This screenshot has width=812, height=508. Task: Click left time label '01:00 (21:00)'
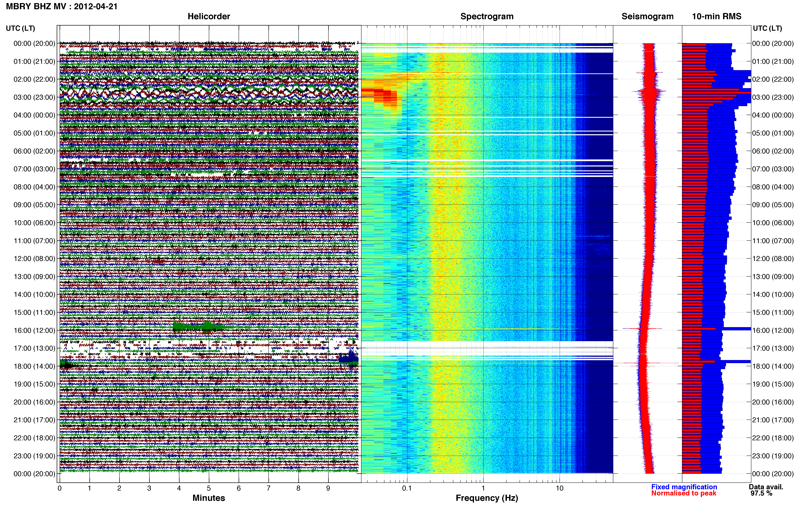pyautogui.click(x=34, y=62)
